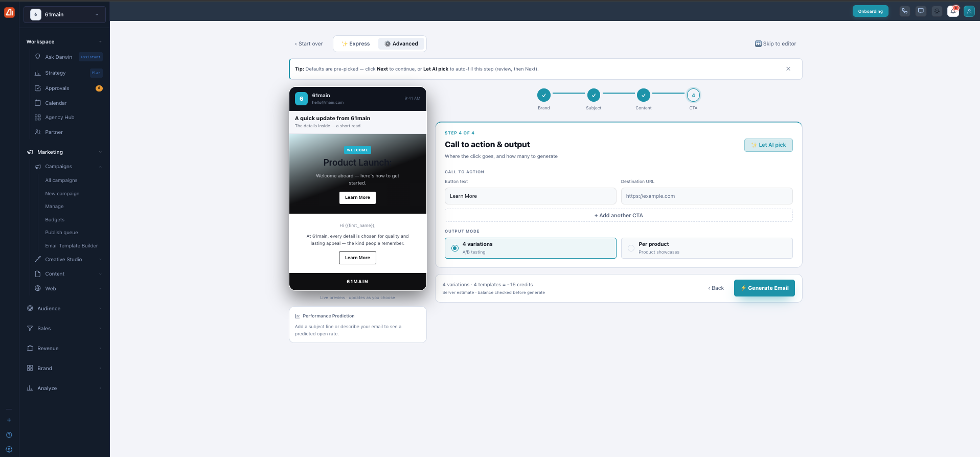Dismiss the tip banner with X
980x457 pixels.
tap(788, 69)
